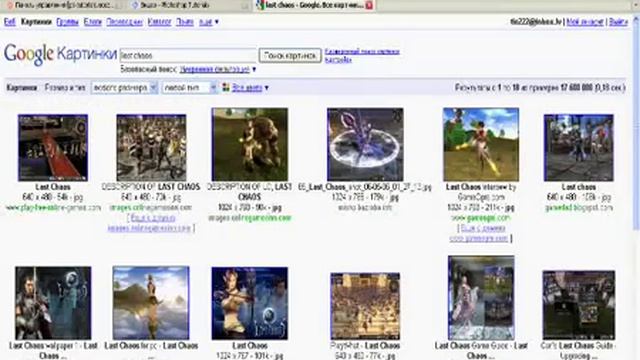Open the '05_Last_Chaos_shot' thumbnail
640x360 pixels.
click(x=365, y=144)
